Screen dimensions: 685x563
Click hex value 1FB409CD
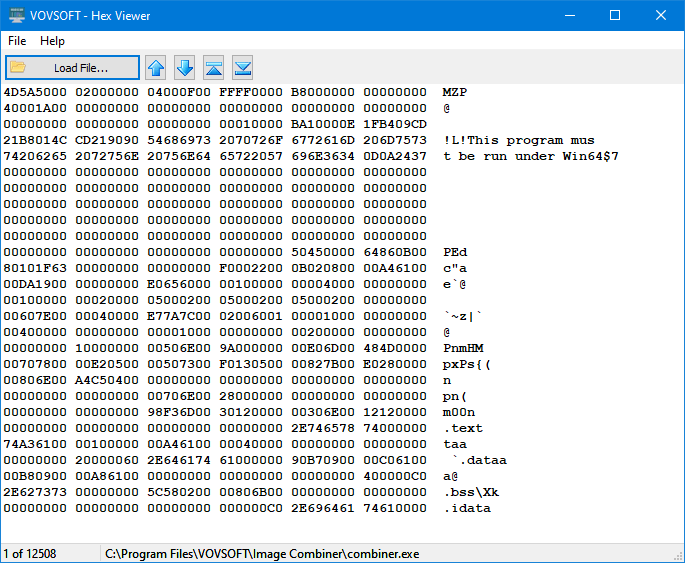tap(395, 124)
